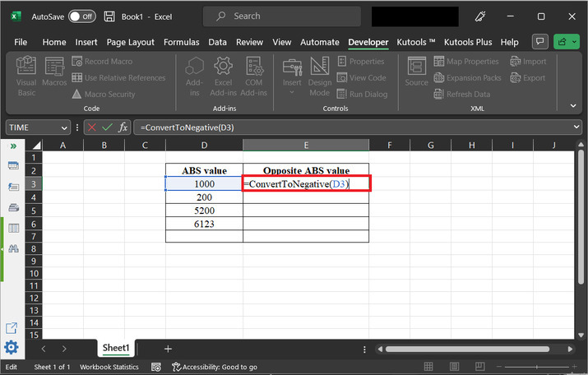Select the Sheet1 tab

tap(115, 348)
